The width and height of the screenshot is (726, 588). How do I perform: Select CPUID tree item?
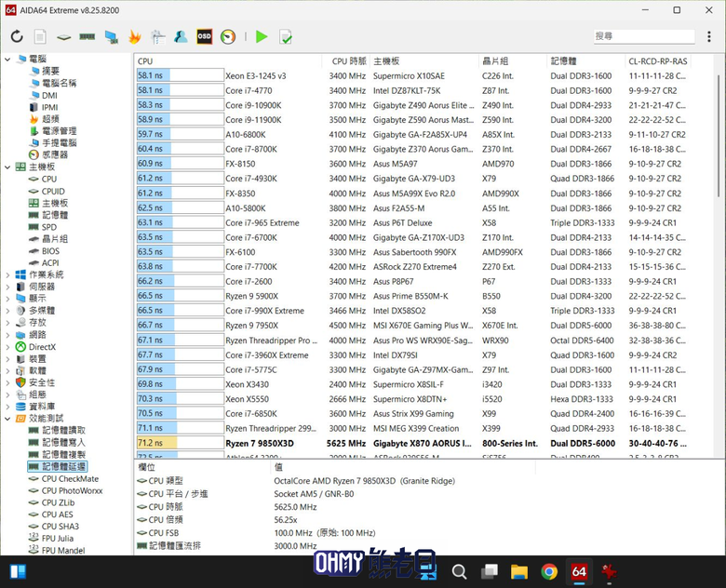click(53, 192)
